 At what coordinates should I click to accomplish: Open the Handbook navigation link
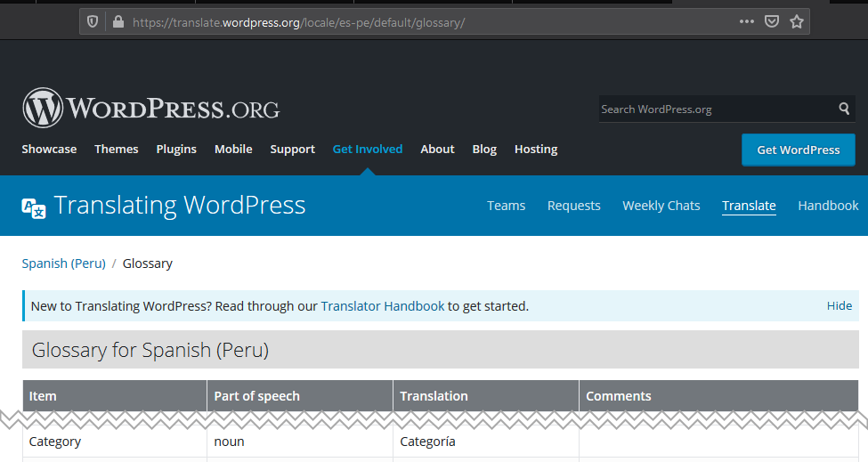(828, 206)
